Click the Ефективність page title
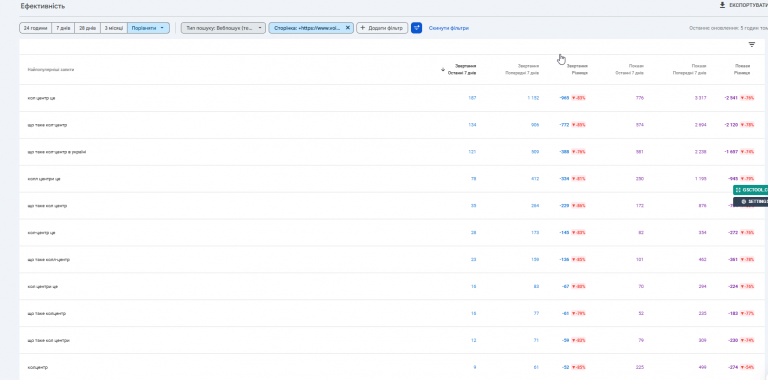768x380 pixels. (x=43, y=6)
